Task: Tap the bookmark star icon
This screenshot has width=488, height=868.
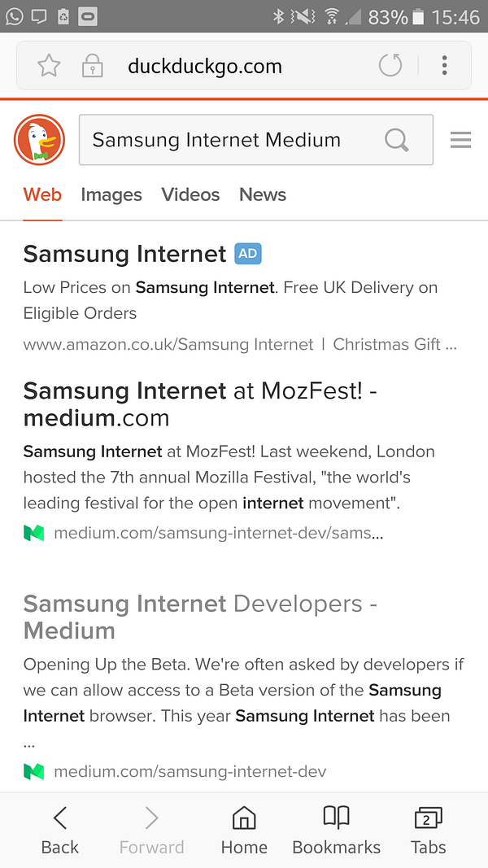Action: point(49,66)
